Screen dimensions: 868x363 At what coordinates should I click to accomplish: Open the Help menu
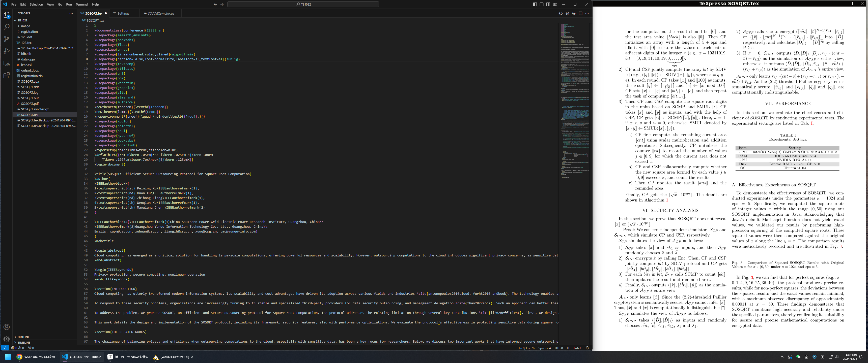point(96,4)
